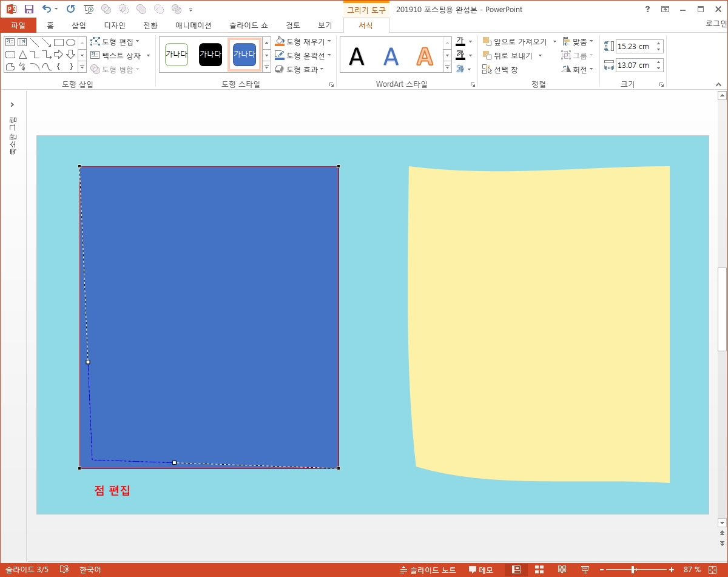Start slideshow from beginning icon

click(89, 9)
